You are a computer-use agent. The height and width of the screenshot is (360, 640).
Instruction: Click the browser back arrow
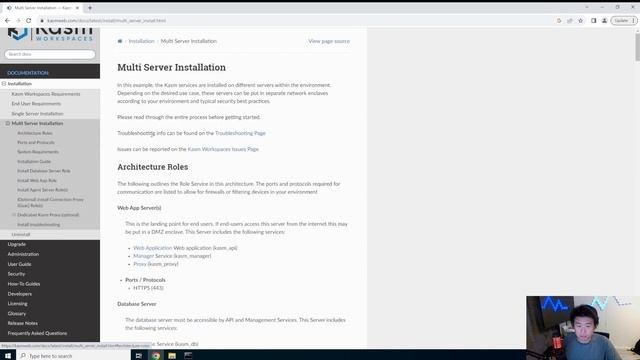(x=7, y=20)
